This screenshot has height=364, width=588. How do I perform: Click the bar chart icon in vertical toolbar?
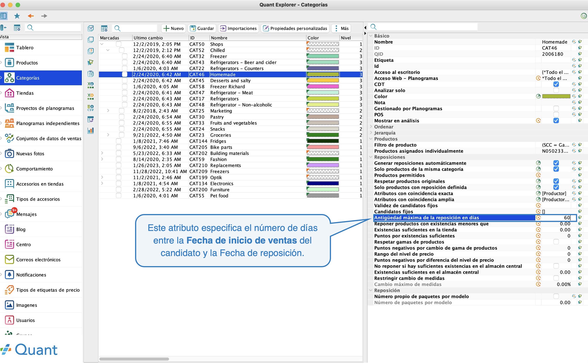pyautogui.click(x=91, y=130)
